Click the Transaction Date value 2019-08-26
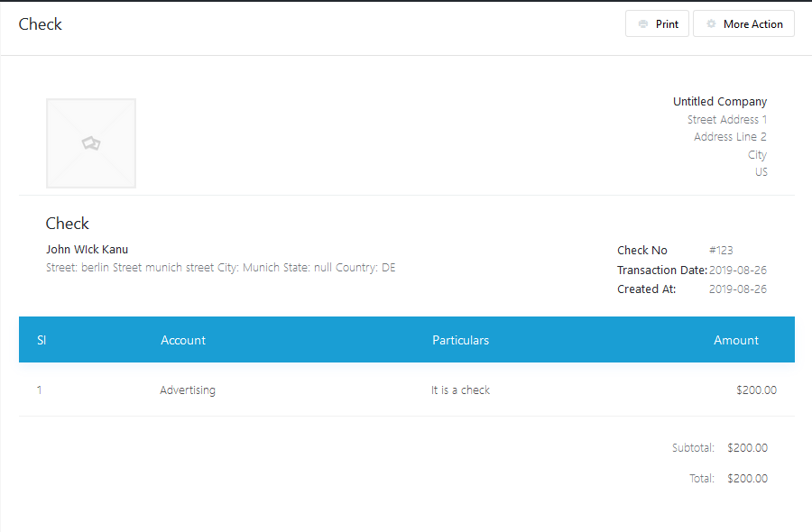812x532 pixels. [x=737, y=271]
